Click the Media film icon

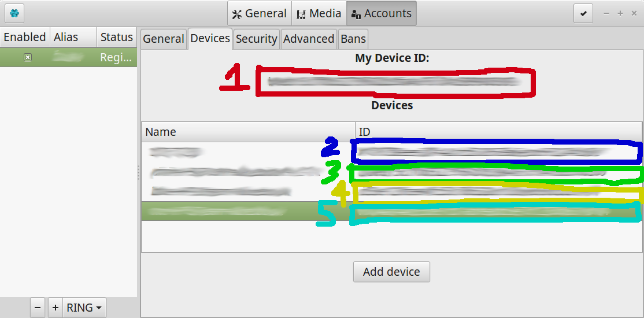pyautogui.click(x=301, y=14)
